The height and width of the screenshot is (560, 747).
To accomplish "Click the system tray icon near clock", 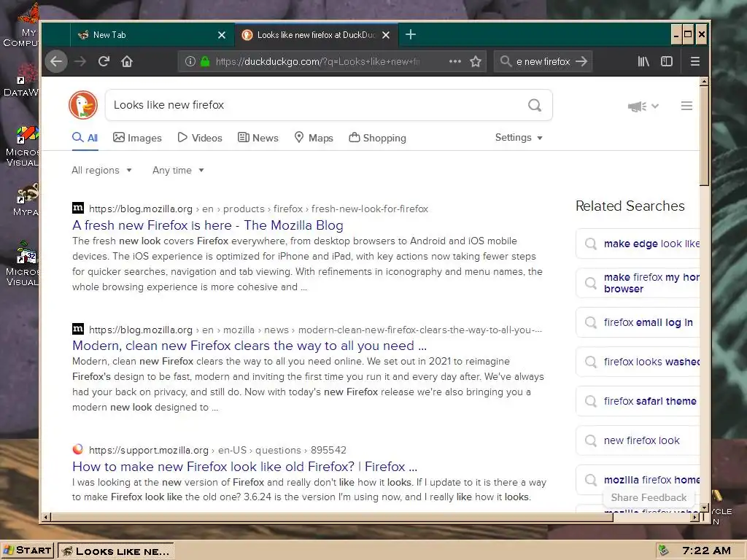I will click(x=664, y=551).
